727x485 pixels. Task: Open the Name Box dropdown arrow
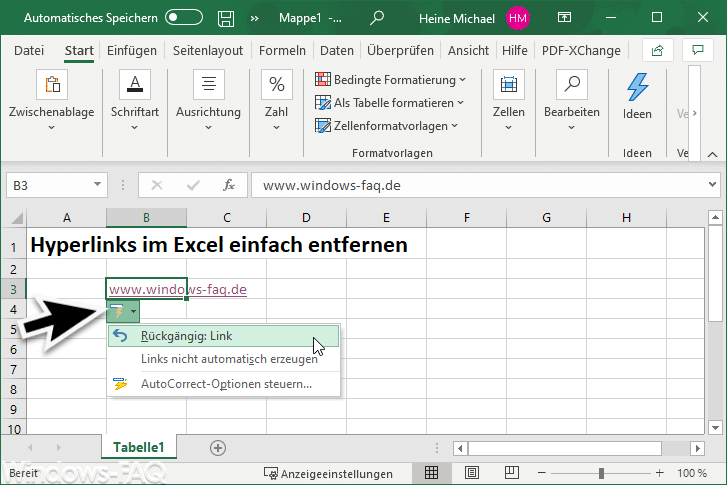97,185
